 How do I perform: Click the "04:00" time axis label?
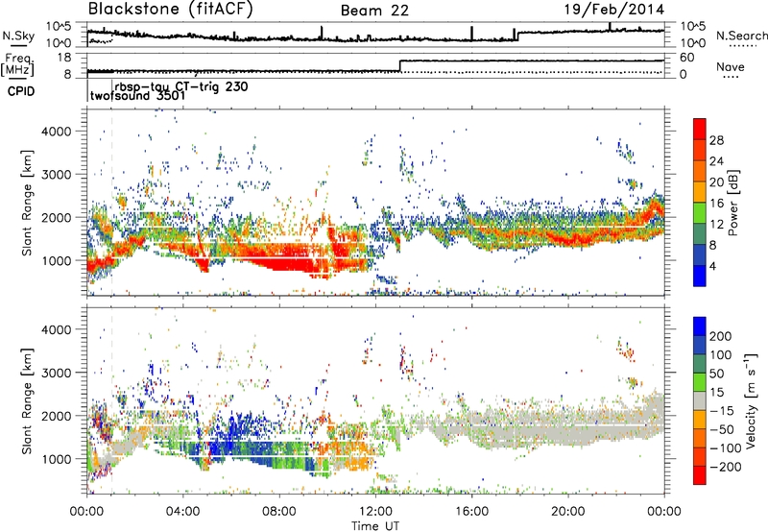coord(183,512)
